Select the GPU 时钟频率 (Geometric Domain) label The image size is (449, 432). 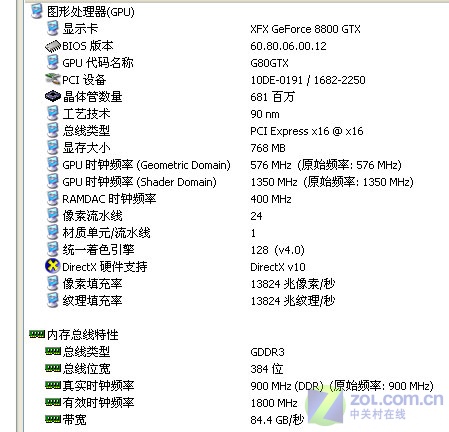coord(146,165)
